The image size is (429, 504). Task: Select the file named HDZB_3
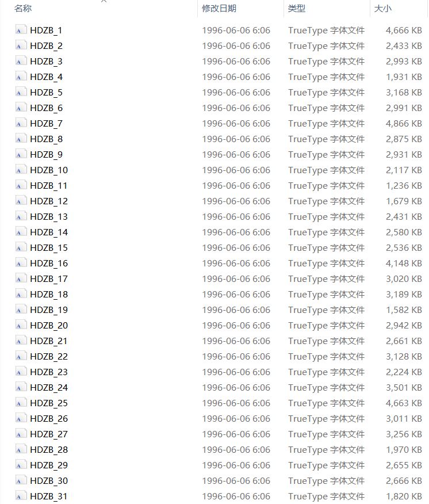coord(46,62)
